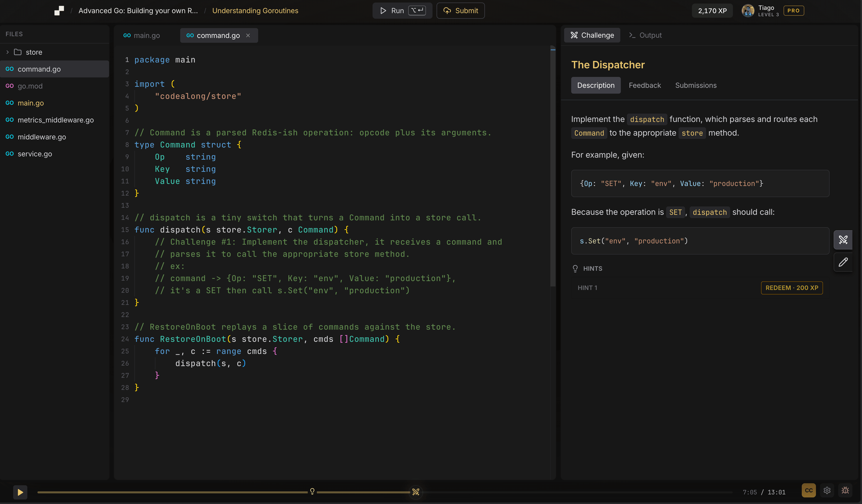Click the hint lightbulb timeline marker
Image resolution: width=862 pixels, height=504 pixels.
point(312,491)
